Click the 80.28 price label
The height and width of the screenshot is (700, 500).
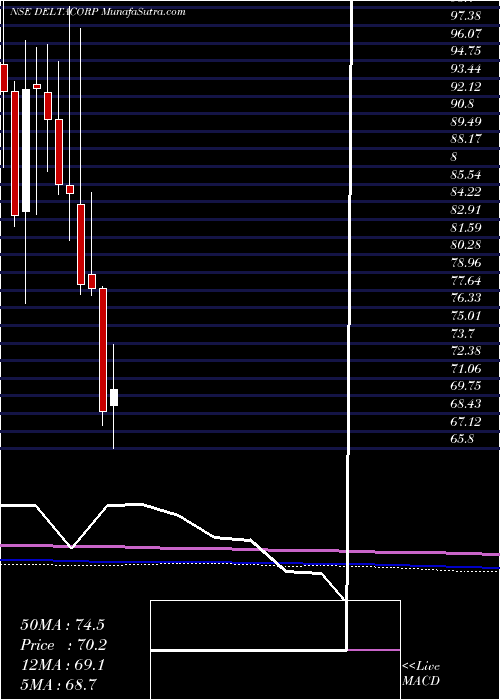(x=466, y=245)
